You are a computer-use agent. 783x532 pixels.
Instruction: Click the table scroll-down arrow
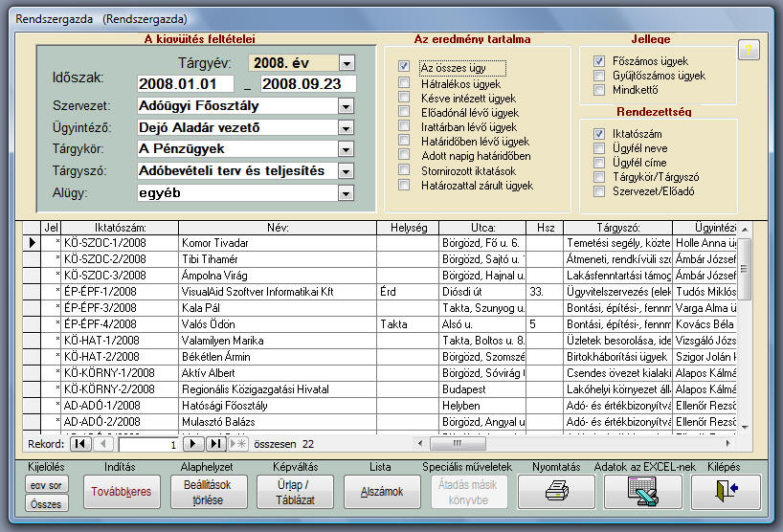pos(745,427)
